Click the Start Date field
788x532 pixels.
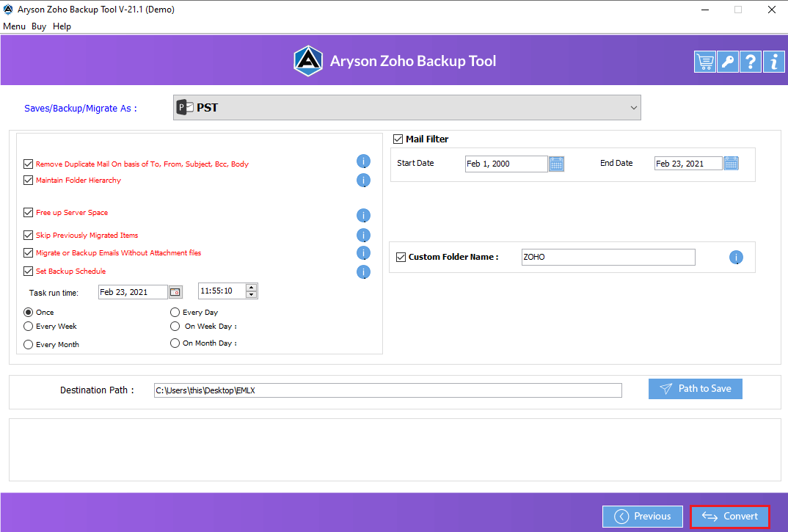tap(506, 164)
